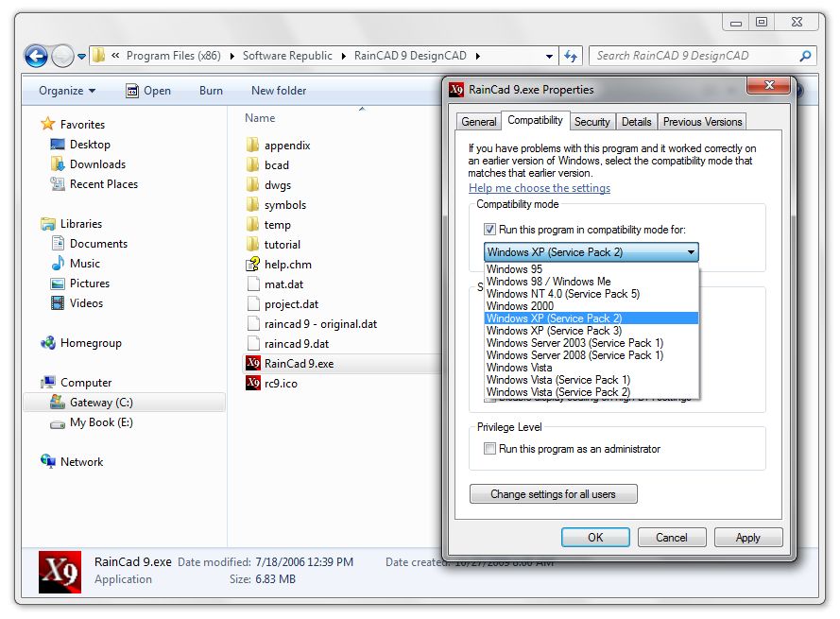This screenshot has height=619, width=840.
Task: Select the My Book (E:) drive icon
Action: pyautogui.click(x=58, y=423)
